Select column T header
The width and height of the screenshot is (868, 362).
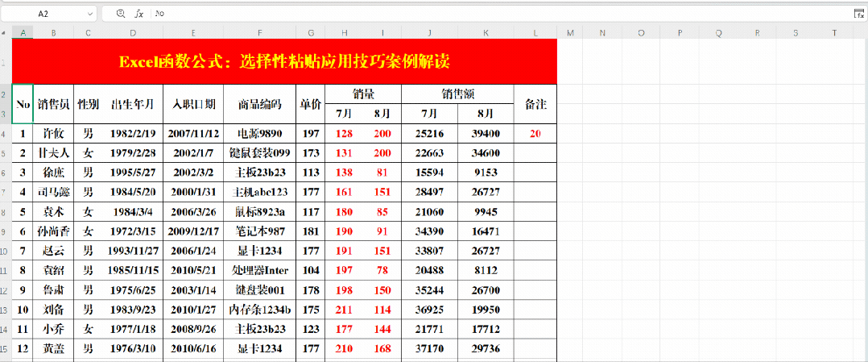click(x=833, y=33)
